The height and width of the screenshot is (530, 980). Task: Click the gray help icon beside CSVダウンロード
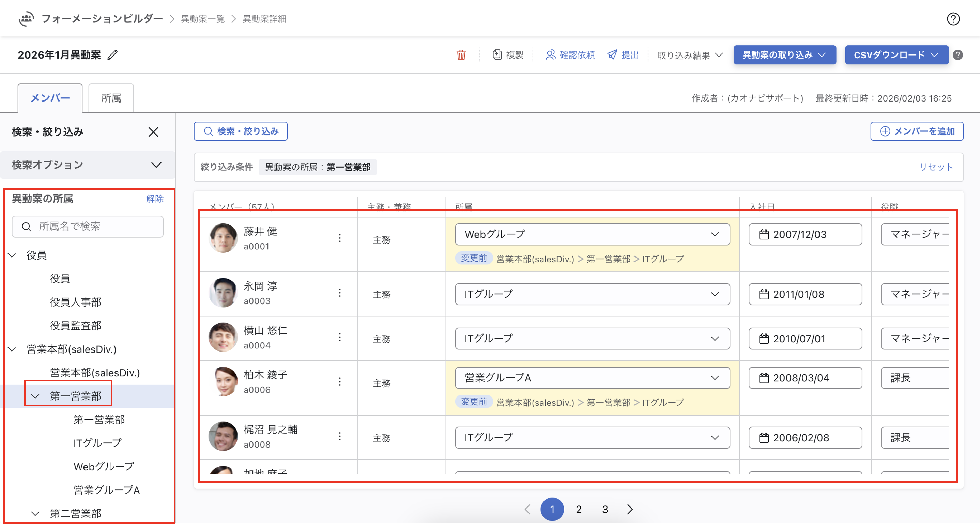[958, 55]
